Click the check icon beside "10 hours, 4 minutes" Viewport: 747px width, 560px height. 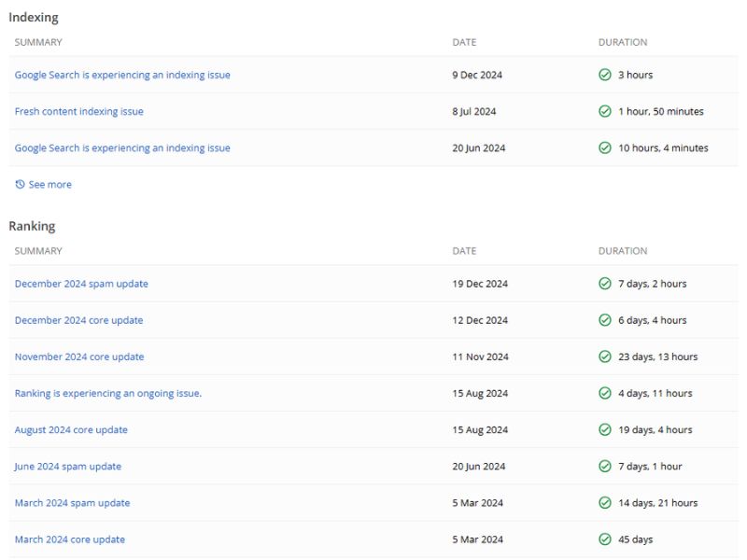click(x=605, y=147)
